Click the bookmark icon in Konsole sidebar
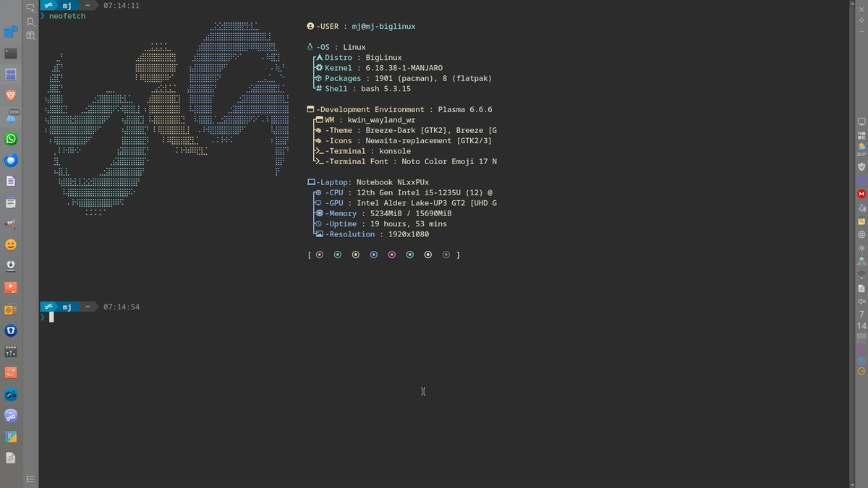 coord(30,22)
